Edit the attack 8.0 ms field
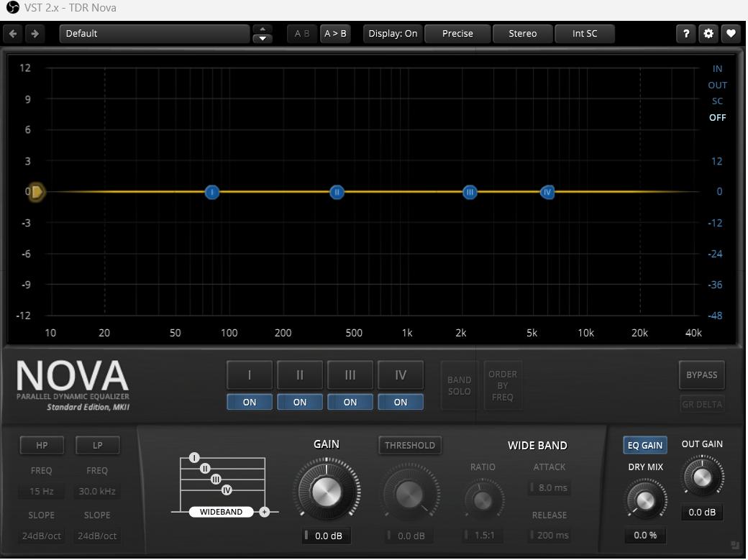 tap(549, 487)
